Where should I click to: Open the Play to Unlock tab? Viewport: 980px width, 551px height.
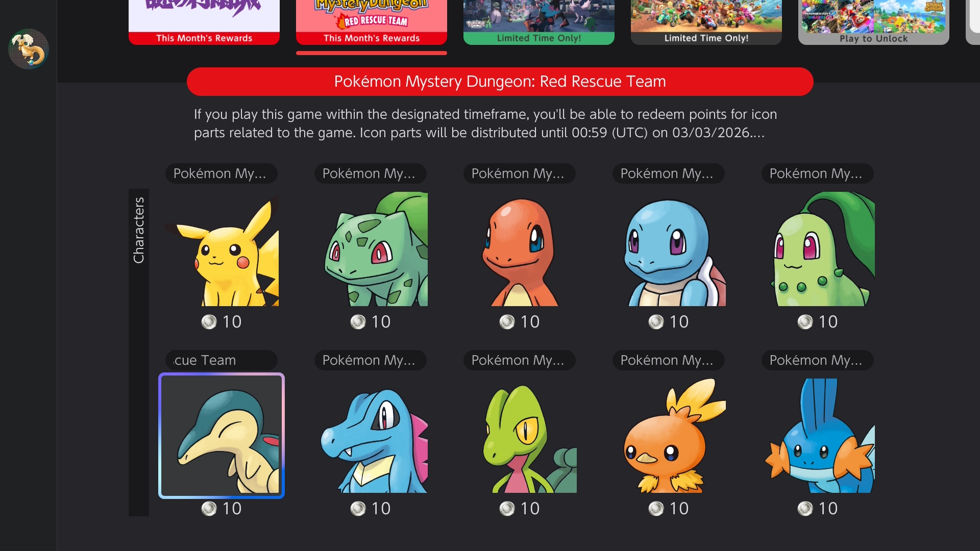[x=874, y=22]
